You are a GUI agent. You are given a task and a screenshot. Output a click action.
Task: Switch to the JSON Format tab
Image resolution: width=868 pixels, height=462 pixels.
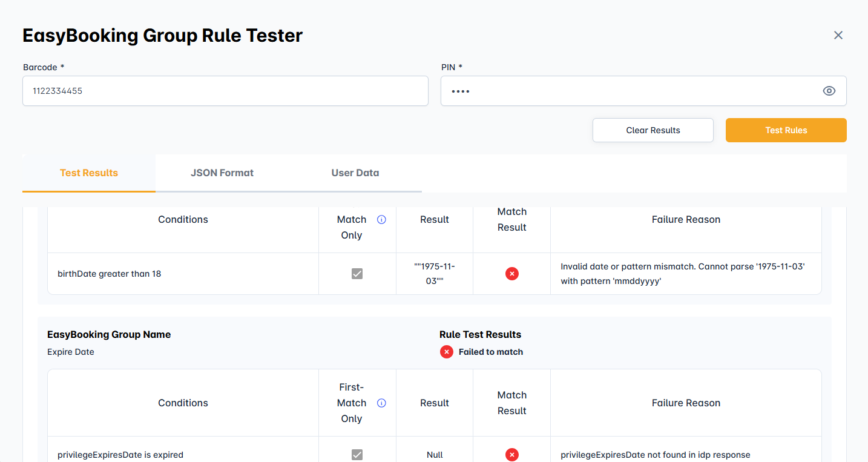tap(222, 173)
